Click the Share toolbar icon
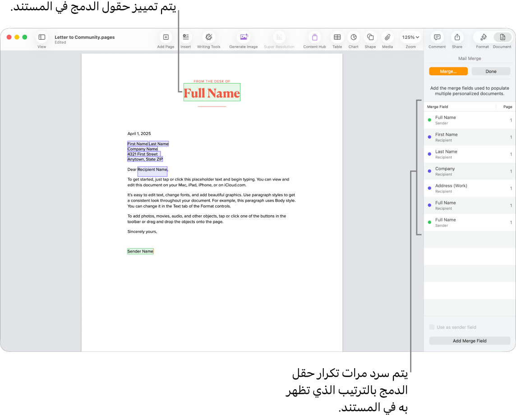Viewport: 516px width, 420px height. 457,37
